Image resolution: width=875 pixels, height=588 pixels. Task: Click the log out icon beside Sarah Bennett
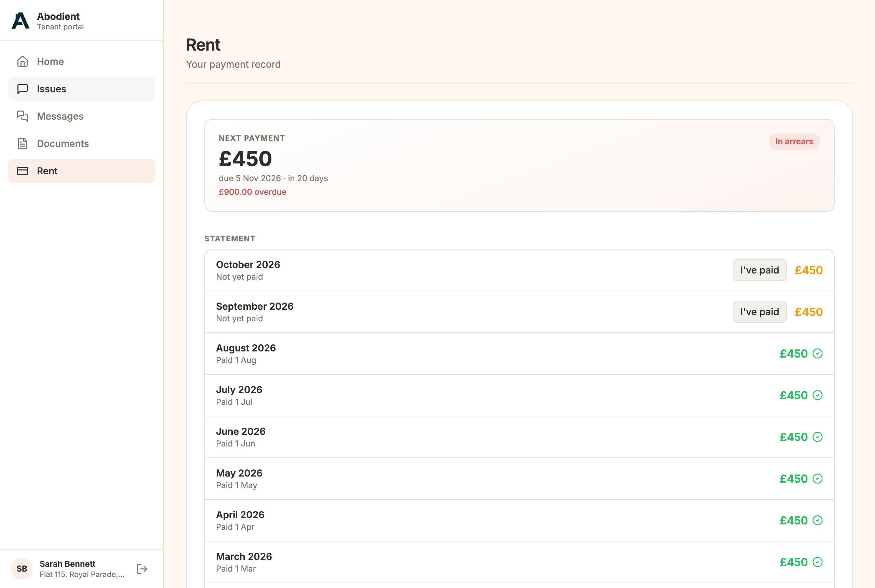tap(142, 569)
